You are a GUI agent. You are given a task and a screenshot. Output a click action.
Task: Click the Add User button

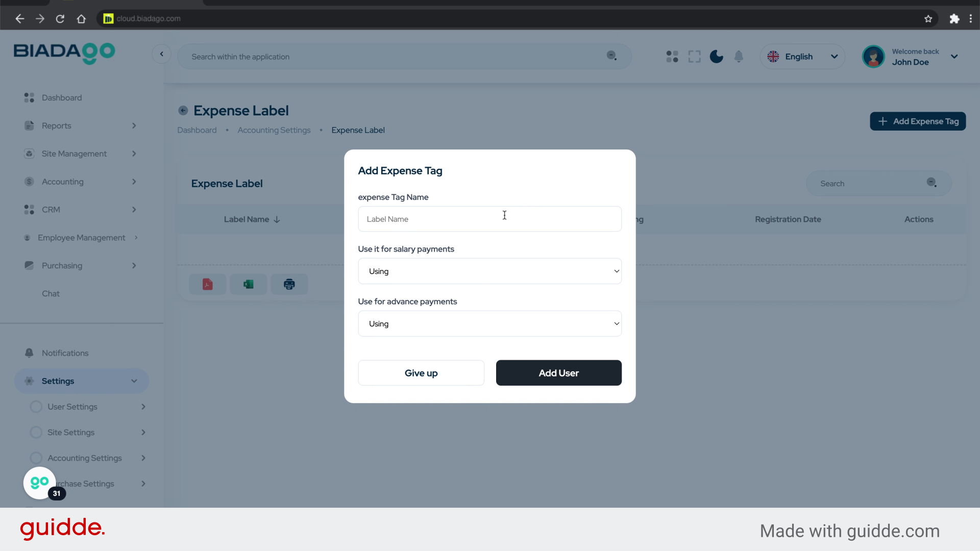pos(558,373)
